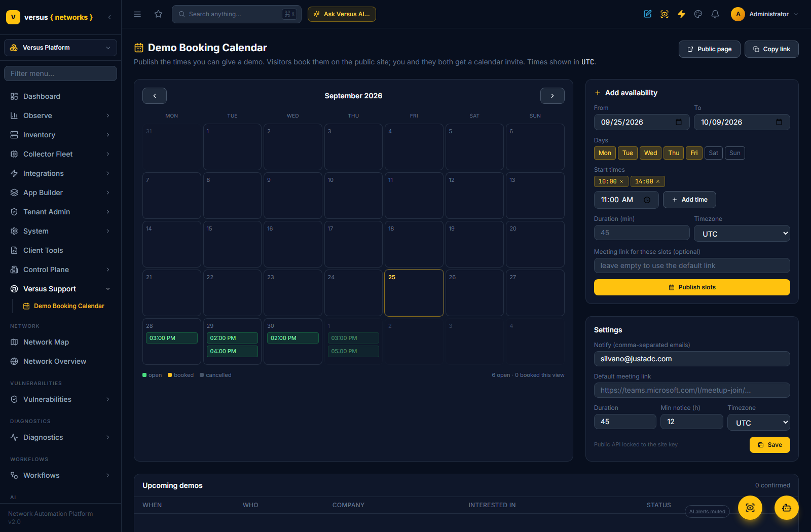Toggle the hamburger menu icon
The height and width of the screenshot is (532, 811).
click(137, 14)
